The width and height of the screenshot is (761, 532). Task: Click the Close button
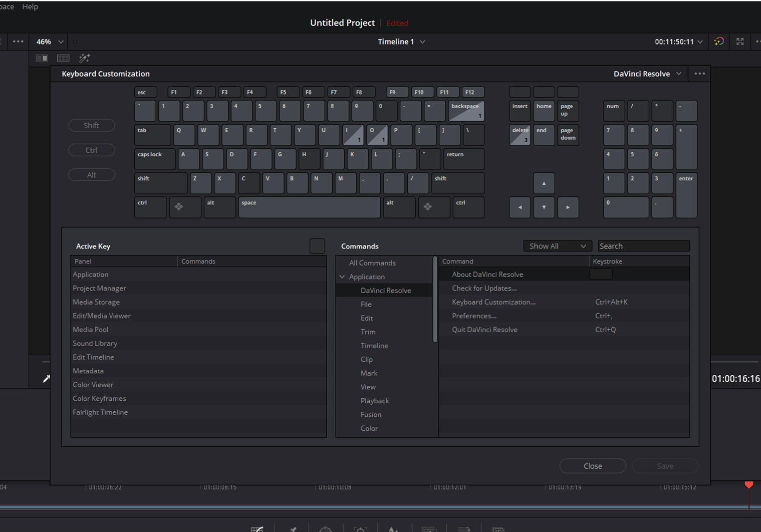click(x=593, y=466)
